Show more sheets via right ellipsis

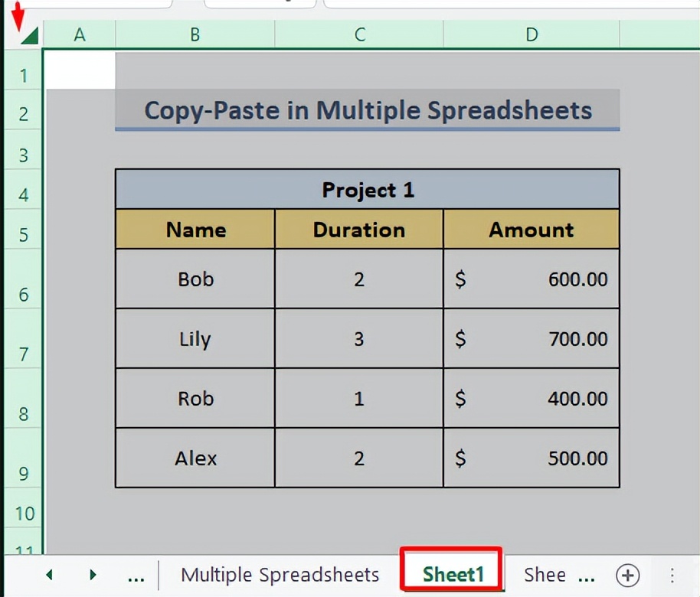[586, 579]
